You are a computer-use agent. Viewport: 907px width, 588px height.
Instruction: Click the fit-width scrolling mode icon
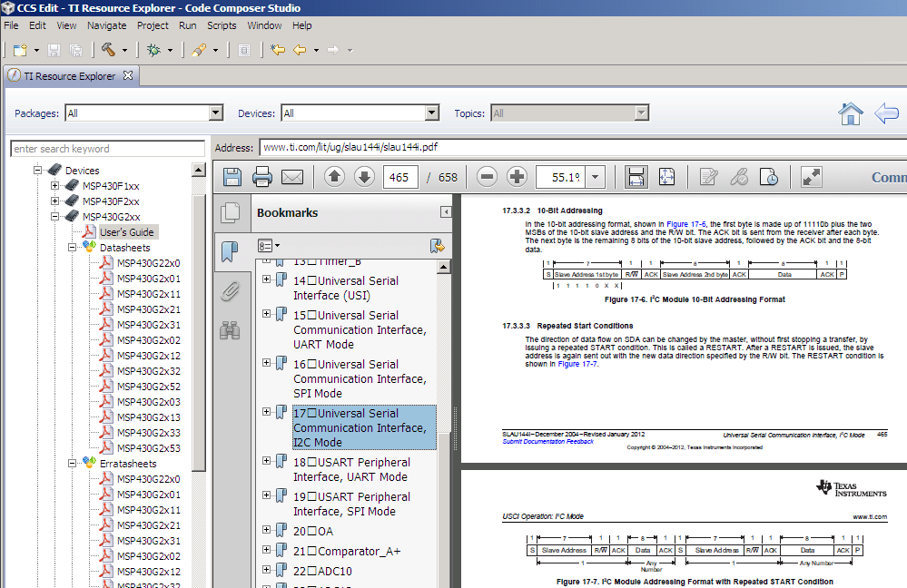(x=636, y=177)
